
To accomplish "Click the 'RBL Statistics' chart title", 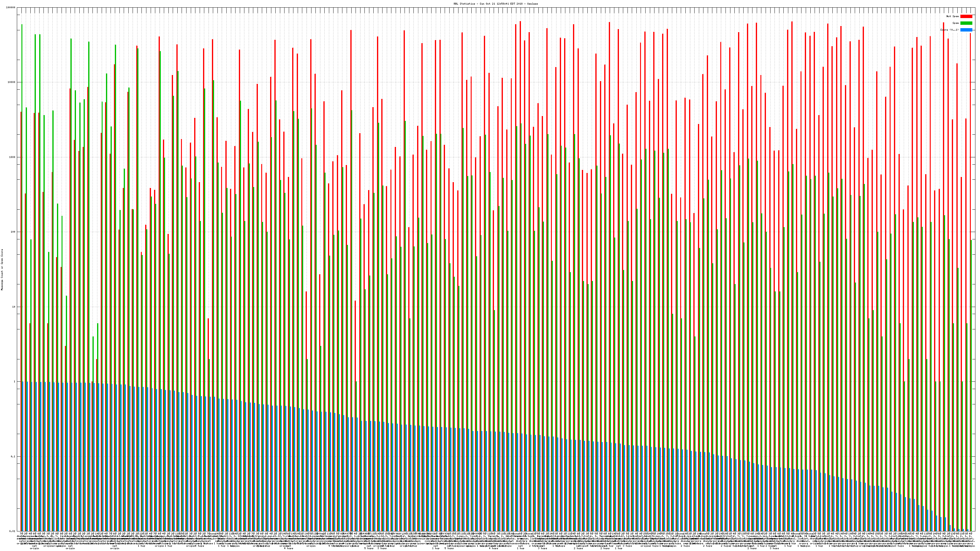I will 465,4.
